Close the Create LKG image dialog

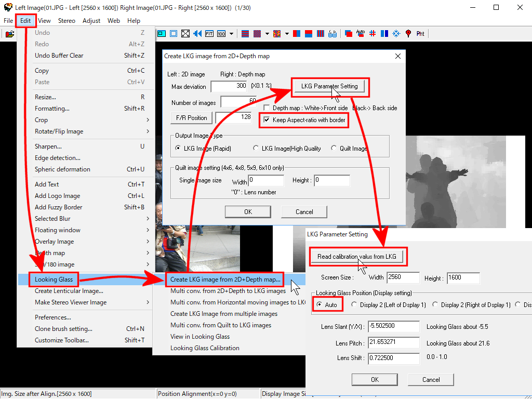point(398,56)
